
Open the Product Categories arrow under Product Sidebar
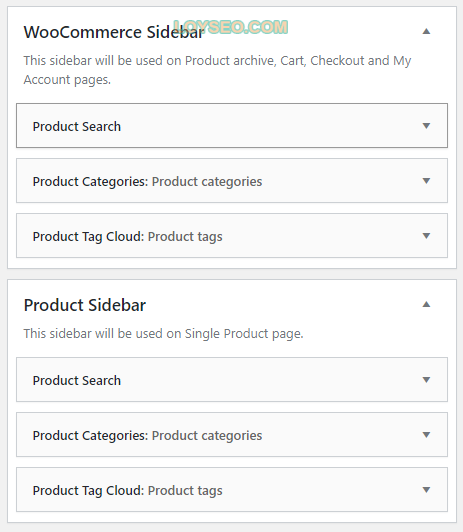(426, 435)
